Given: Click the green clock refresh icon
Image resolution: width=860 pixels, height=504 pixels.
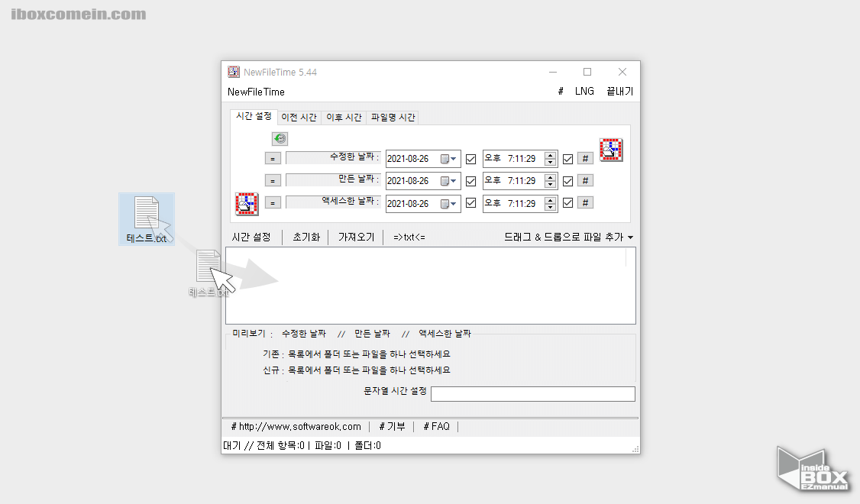Looking at the screenshot, I should click(x=280, y=139).
